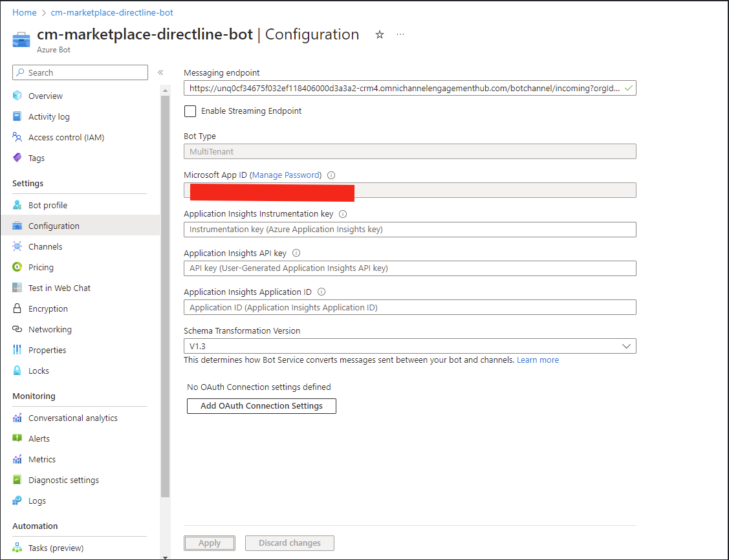The width and height of the screenshot is (729, 560).
Task: Click the Networking icon
Action: (x=17, y=329)
